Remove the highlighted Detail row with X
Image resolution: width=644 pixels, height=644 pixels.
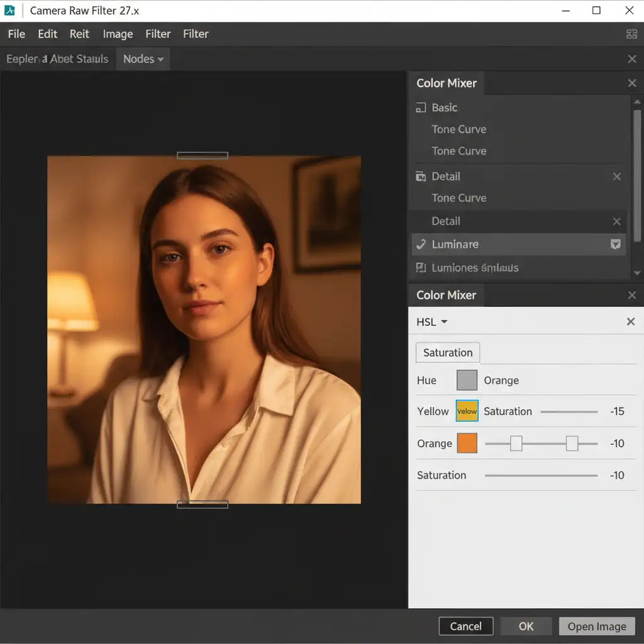click(616, 221)
